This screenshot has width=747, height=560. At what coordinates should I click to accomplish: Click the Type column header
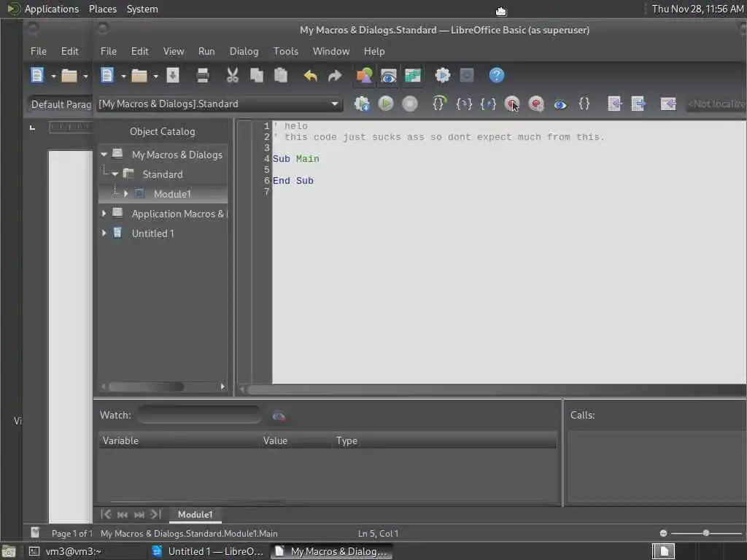click(444, 440)
